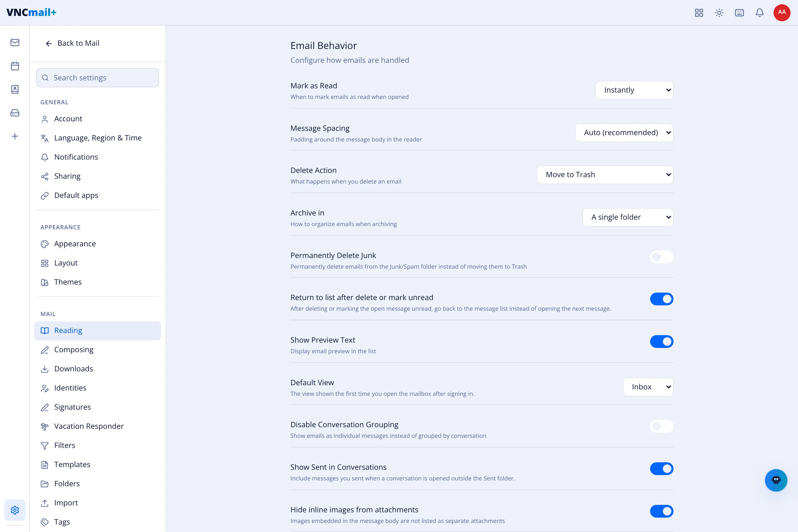
Task: Toggle light/dark mode sun icon
Action: click(x=719, y=13)
